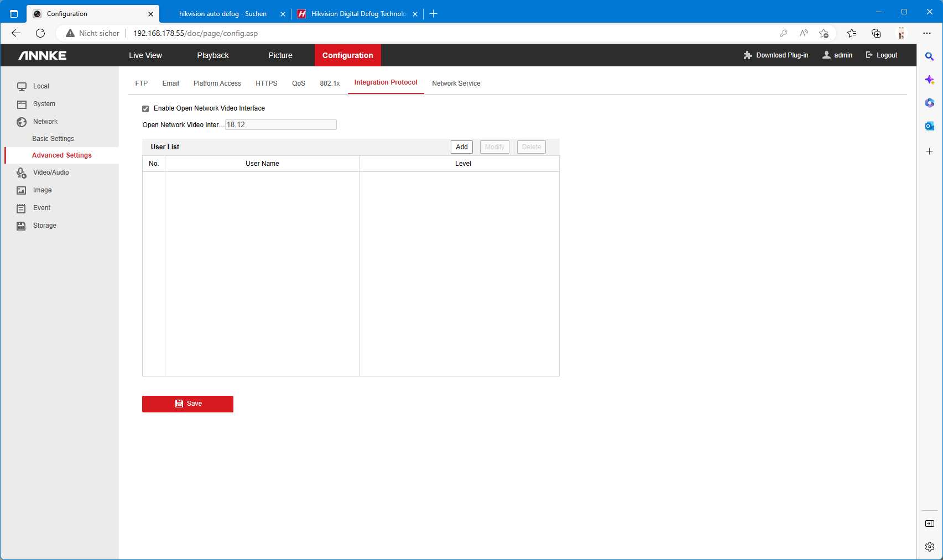The height and width of the screenshot is (560, 943).
Task: Click the Open Network Video Interface version field
Action: pyautogui.click(x=280, y=125)
